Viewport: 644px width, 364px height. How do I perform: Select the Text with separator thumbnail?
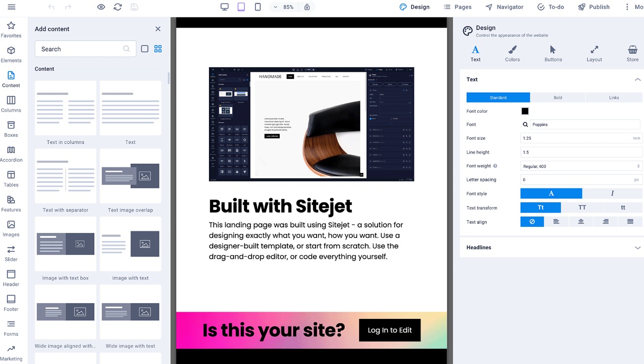[x=66, y=176]
